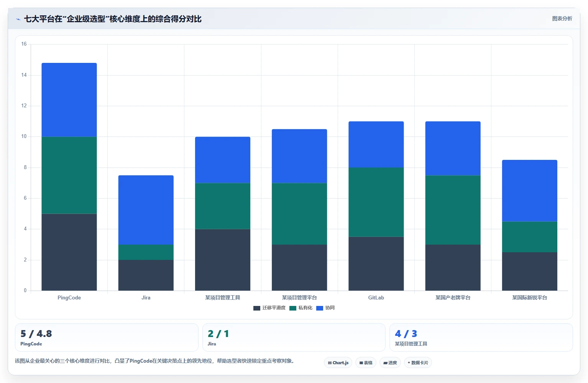The width and height of the screenshot is (588, 383).
Task: Click Jira's blue 协同 bar segment
Action: (x=146, y=210)
